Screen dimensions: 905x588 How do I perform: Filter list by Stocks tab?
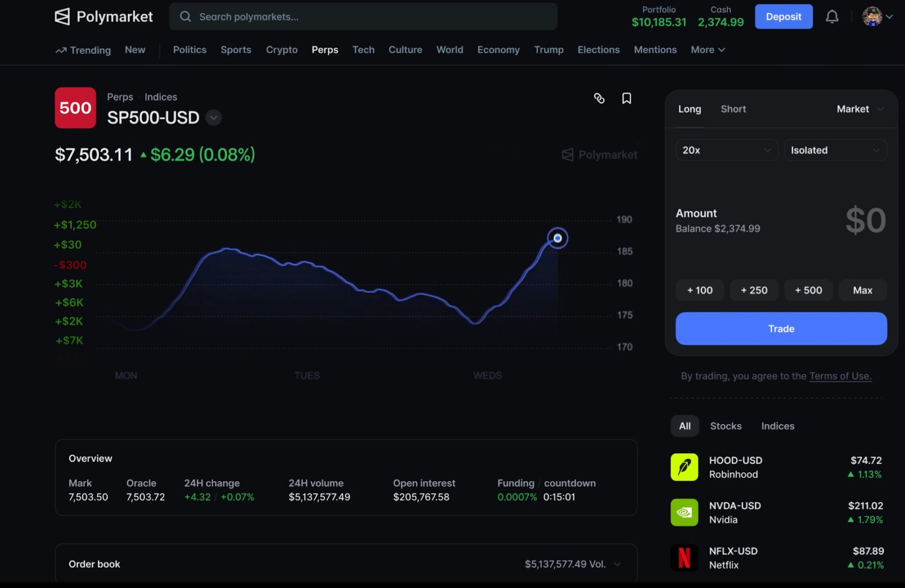pos(726,426)
